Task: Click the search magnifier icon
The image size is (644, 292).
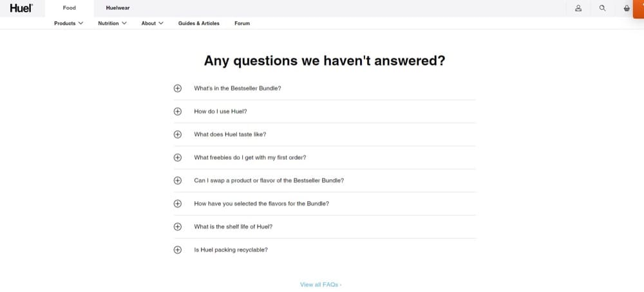Action: [602, 8]
